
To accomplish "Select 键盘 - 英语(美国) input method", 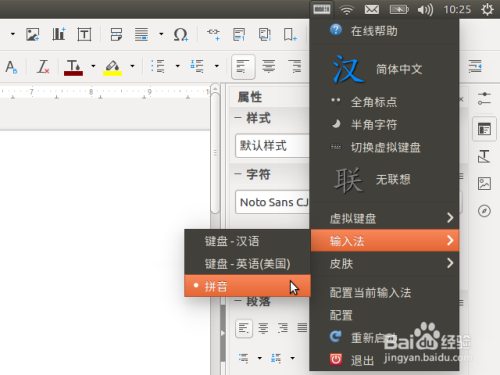I will tap(247, 264).
